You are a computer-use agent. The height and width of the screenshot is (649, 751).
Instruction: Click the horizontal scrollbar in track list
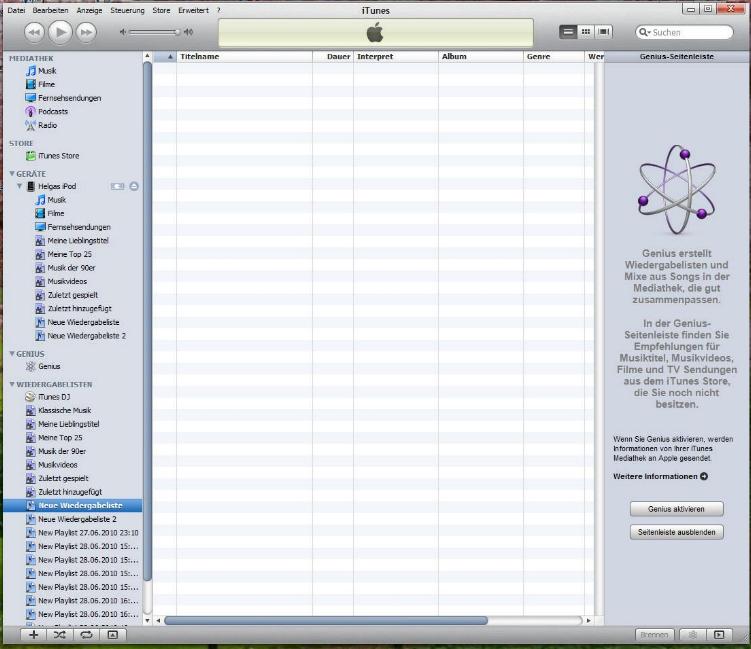point(326,621)
